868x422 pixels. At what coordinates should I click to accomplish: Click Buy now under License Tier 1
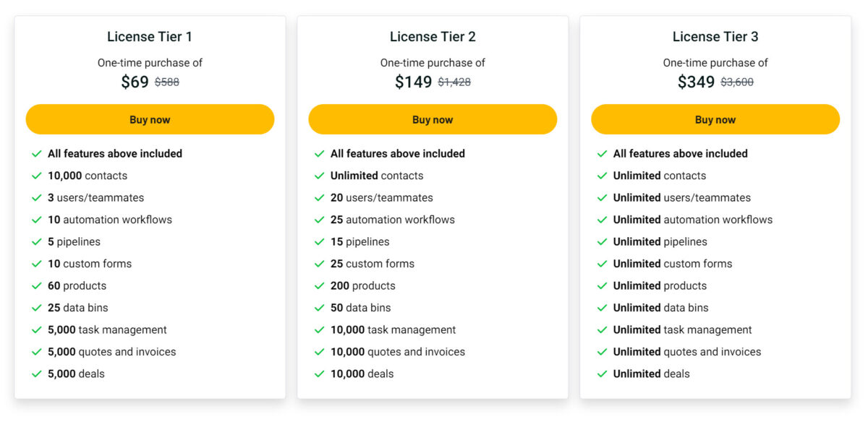coord(150,119)
